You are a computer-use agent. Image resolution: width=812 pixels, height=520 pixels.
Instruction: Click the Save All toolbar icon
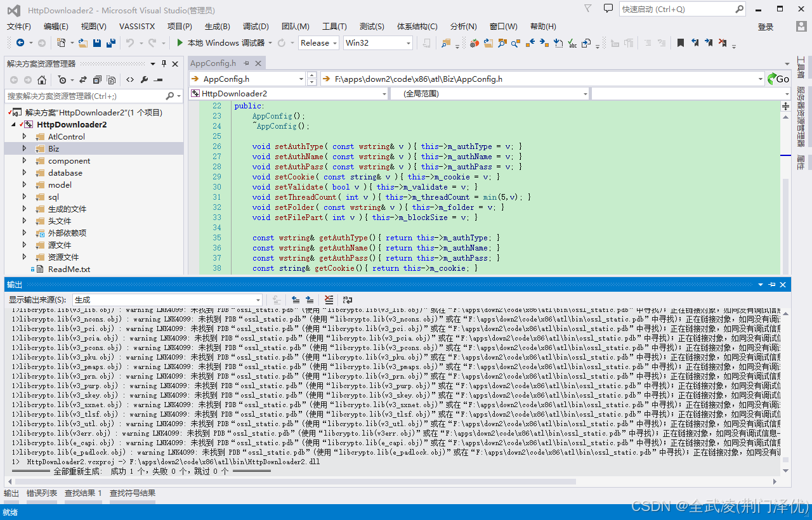[x=111, y=43]
